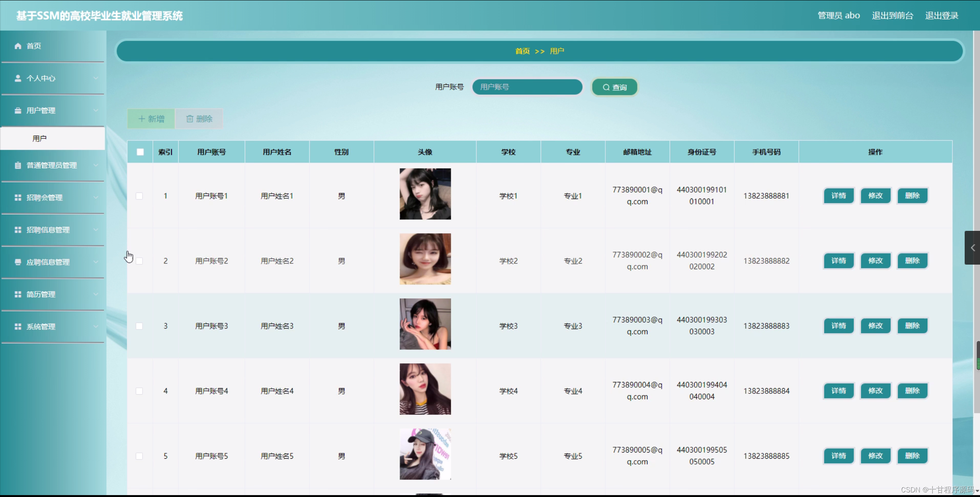Click the clipboard icon beside 普通管理员管理
This screenshot has width=980, height=497.
18,165
